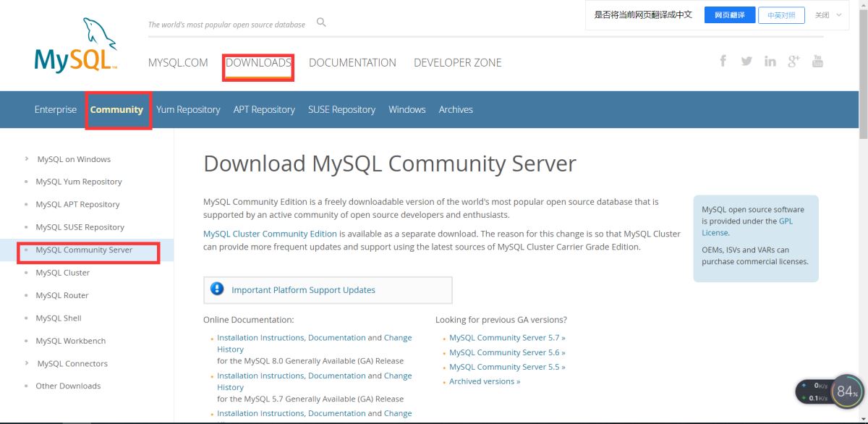Click the 84% network speed widget
868x424 pixels.
[x=846, y=392]
